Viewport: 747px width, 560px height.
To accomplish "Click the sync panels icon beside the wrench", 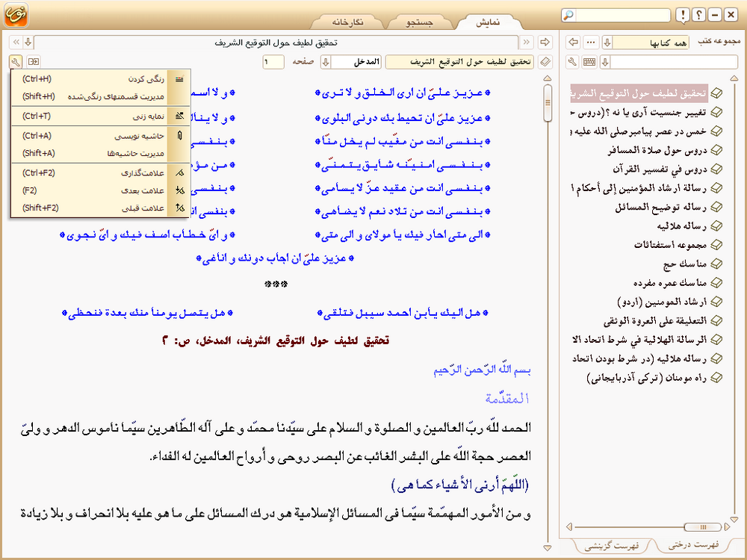I will coord(34,61).
